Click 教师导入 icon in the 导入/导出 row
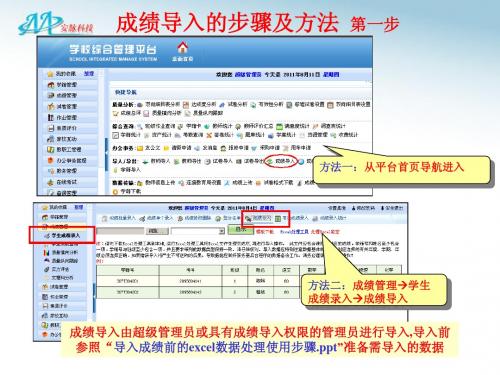 pyautogui.click(x=145, y=161)
